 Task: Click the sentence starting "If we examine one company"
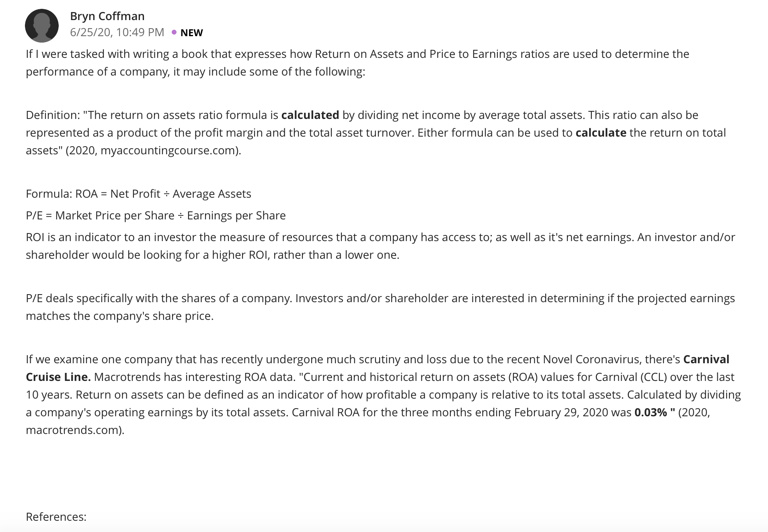point(353,359)
